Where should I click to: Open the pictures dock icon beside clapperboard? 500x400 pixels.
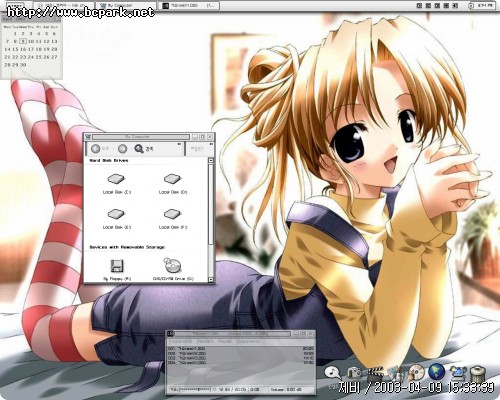click(x=396, y=373)
